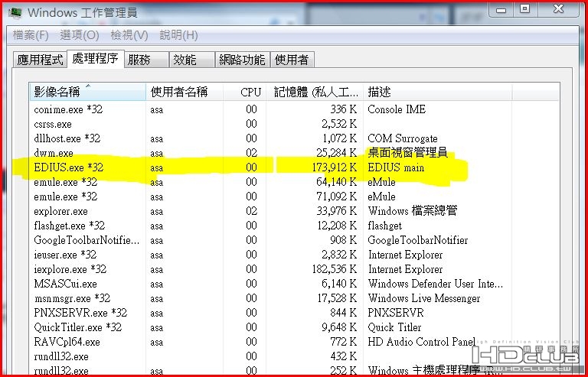Select the conime.exe *32 process
This screenshot has width=588, height=377.
pyautogui.click(x=293, y=109)
